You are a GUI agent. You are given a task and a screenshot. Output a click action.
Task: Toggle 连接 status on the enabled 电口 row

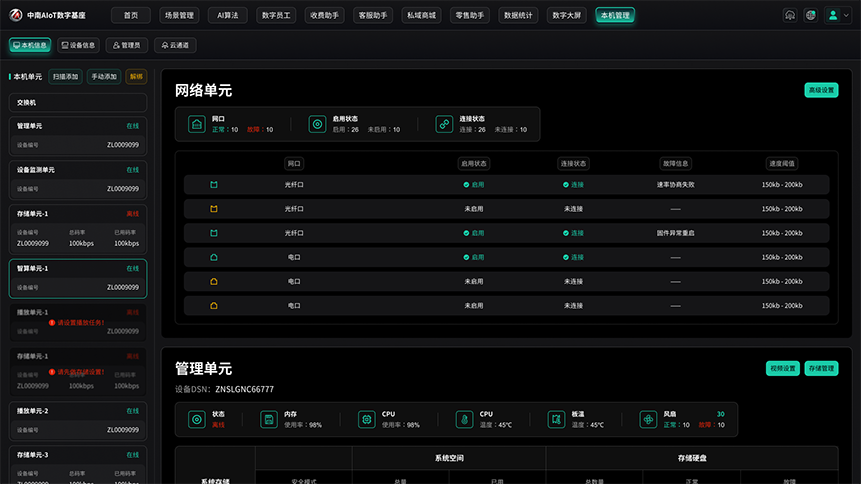(x=573, y=257)
